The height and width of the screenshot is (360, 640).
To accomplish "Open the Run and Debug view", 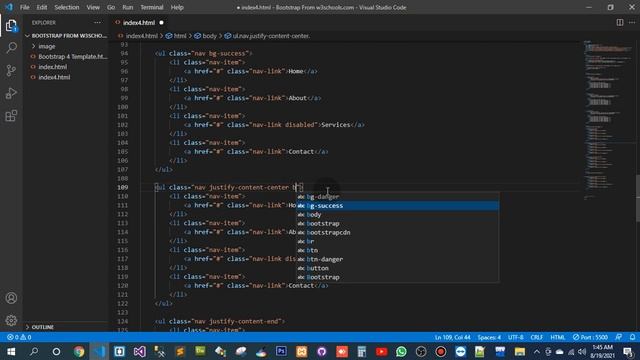I will (x=11, y=93).
